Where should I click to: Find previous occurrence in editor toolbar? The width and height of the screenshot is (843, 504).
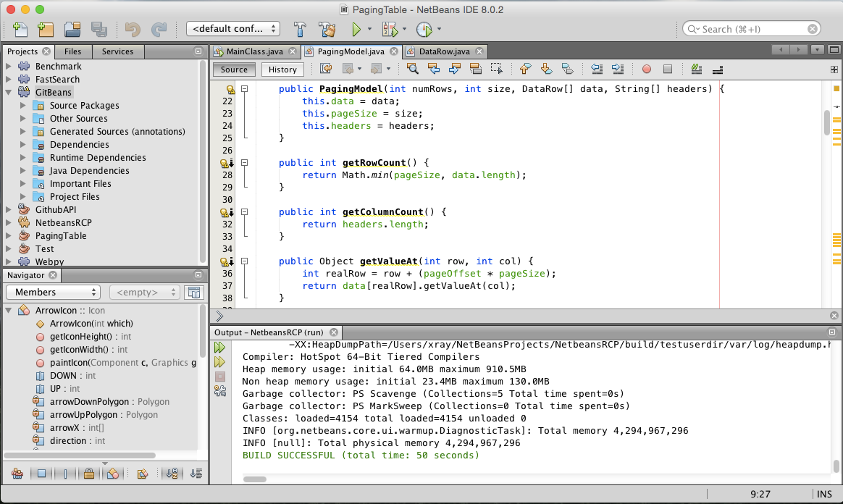433,69
